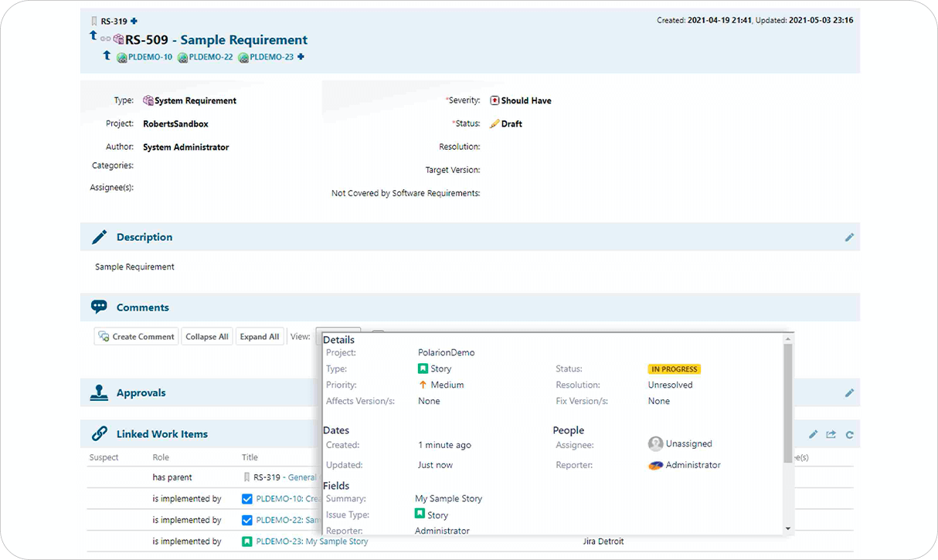
Task: Click the Jira Detroit cell
Action: [603, 541]
